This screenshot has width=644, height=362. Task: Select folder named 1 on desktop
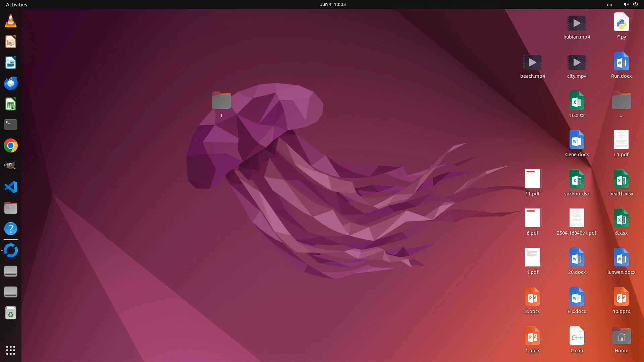coord(221,101)
